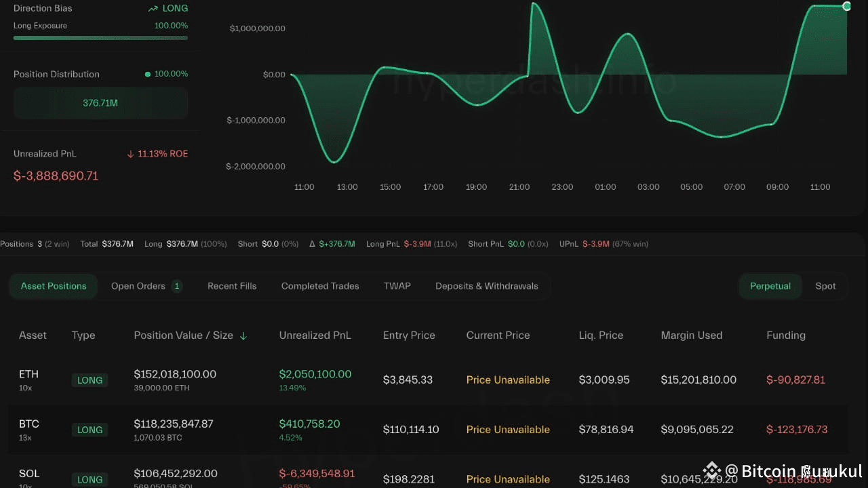Click SOL position value $106,452,292.00
The image size is (868, 488).
coord(176,473)
